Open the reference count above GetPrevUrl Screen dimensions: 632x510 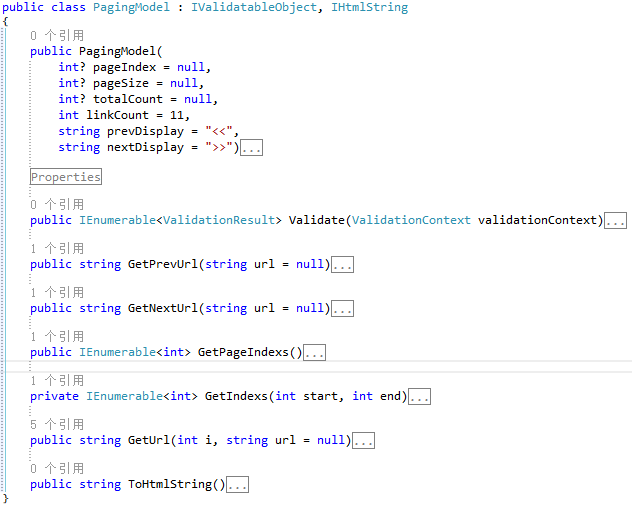click(x=57, y=248)
